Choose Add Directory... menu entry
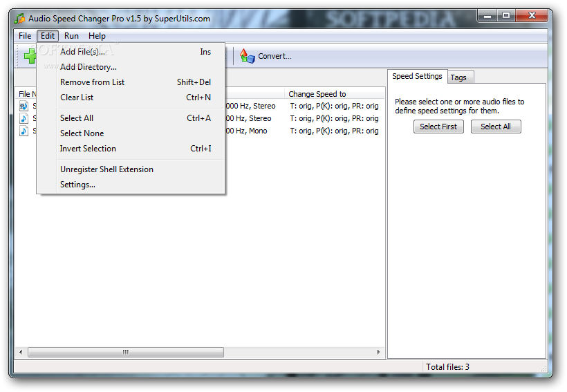567x392 pixels. pyautogui.click(x=131, y=67)
